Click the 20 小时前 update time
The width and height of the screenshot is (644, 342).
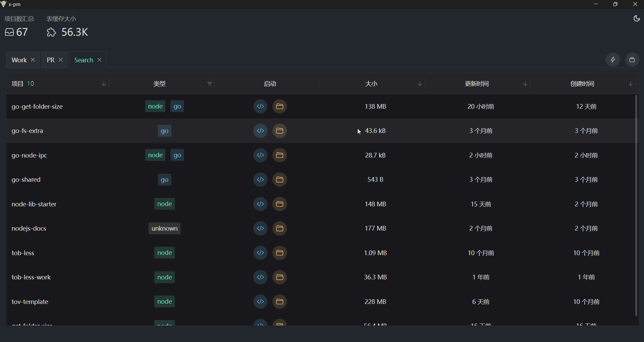(481, 106)
